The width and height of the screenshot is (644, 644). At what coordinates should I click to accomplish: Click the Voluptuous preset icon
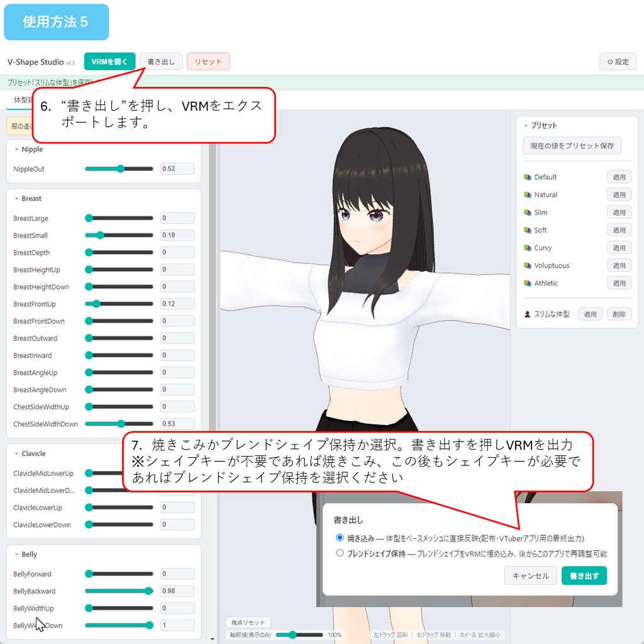(528, 266)
